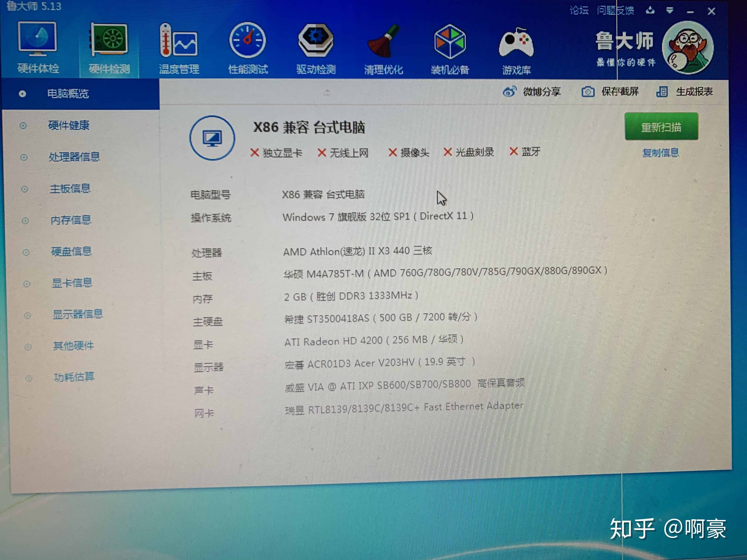Select 内存信息 in the sidebar

(x=71, y=220)
